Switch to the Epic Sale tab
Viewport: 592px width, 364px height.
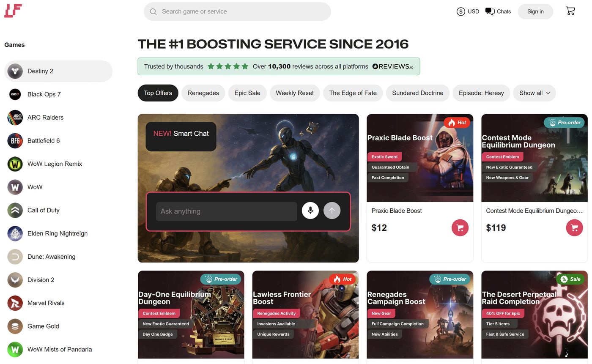[x=247, y=93]
